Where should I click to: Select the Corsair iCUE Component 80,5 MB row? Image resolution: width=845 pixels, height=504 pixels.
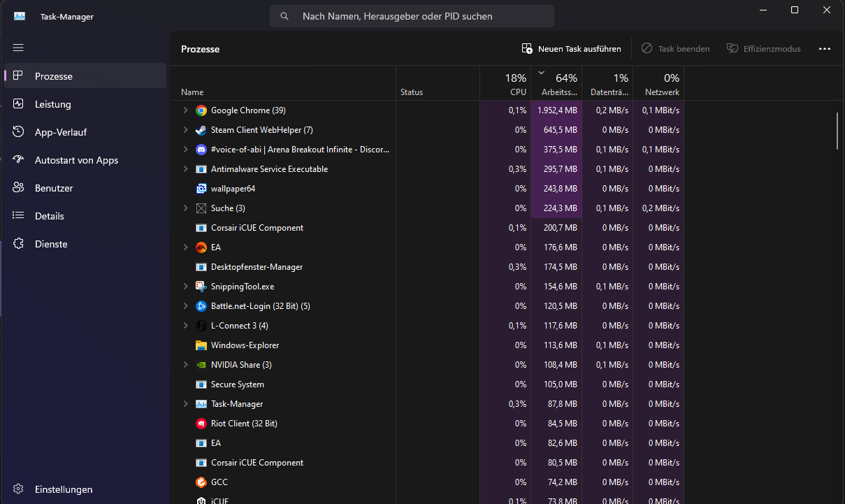(x=427, y=463)
